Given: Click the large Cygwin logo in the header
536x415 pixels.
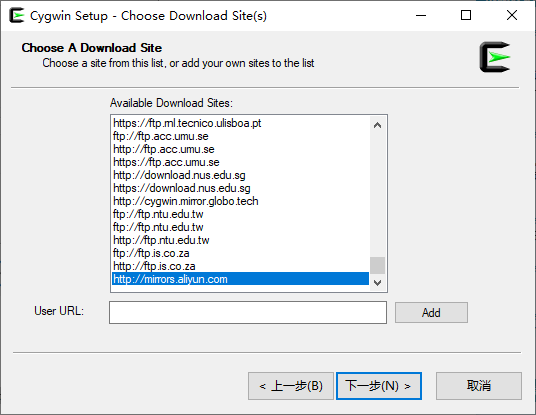Looking at the screenshot, I should pos(495,57).
